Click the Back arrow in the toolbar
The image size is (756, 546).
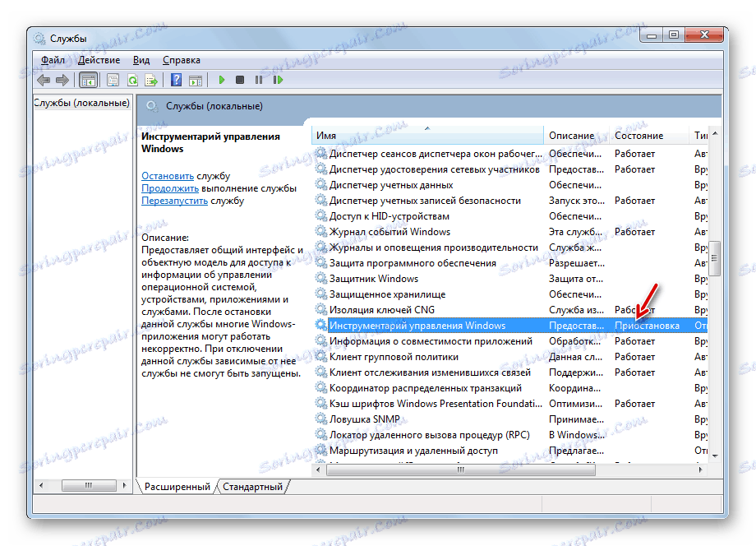tap(44, 80)
